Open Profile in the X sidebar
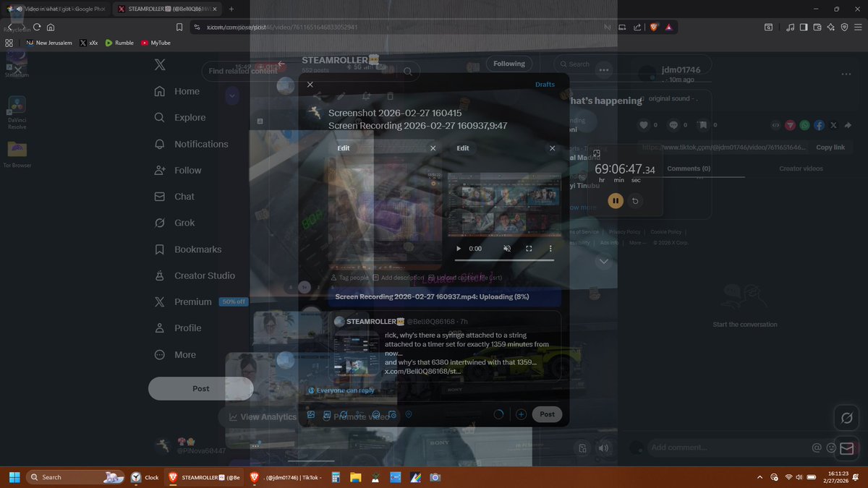868x488 pixels. pyautogui.click(x=178, y=328)
